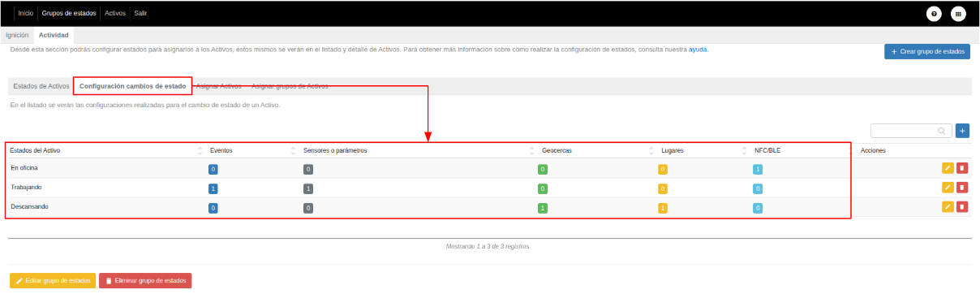Viewport: 980px width, 294px height.
Task: Click Geocercas badge for Trabajando
Action: pyautogui.click(x=543, y=188)
